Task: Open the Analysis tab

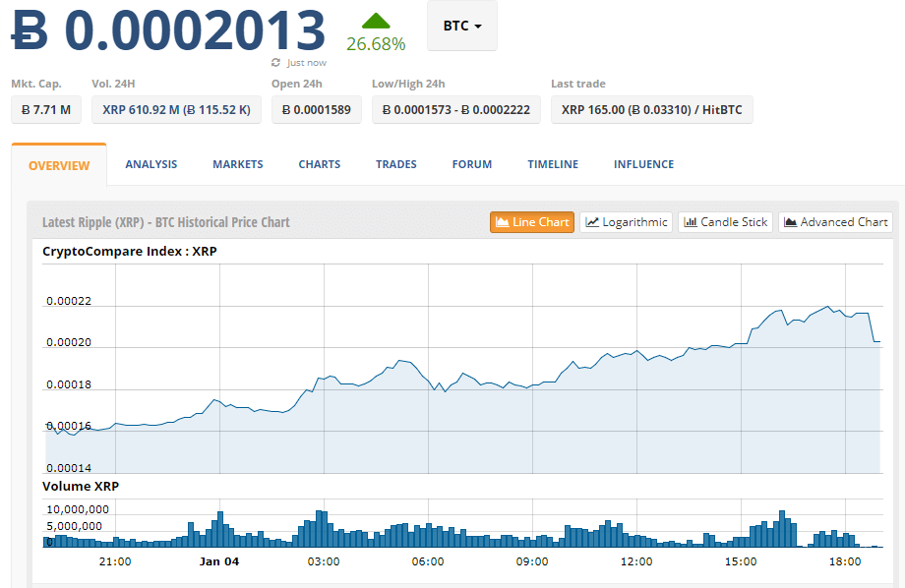Action: click(151, 164)
